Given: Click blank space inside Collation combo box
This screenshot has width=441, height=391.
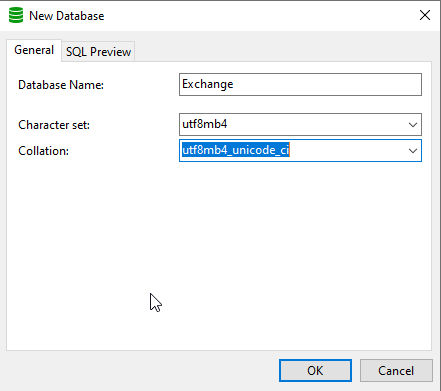Looking at the screenshot, I should click(x=347, y=151).
